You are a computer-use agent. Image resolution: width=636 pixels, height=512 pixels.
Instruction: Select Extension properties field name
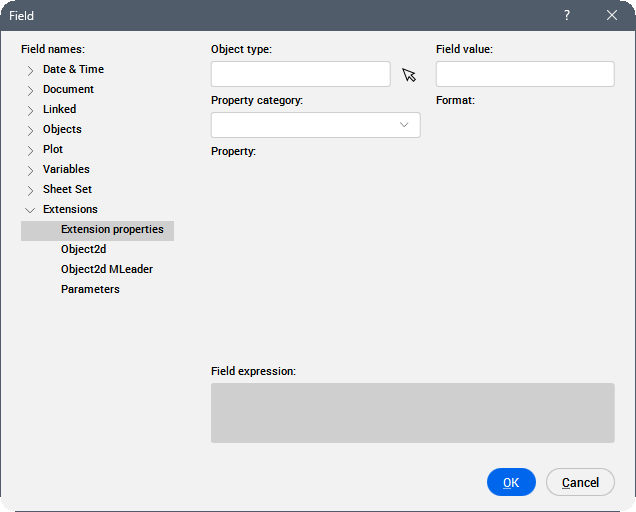111,230
